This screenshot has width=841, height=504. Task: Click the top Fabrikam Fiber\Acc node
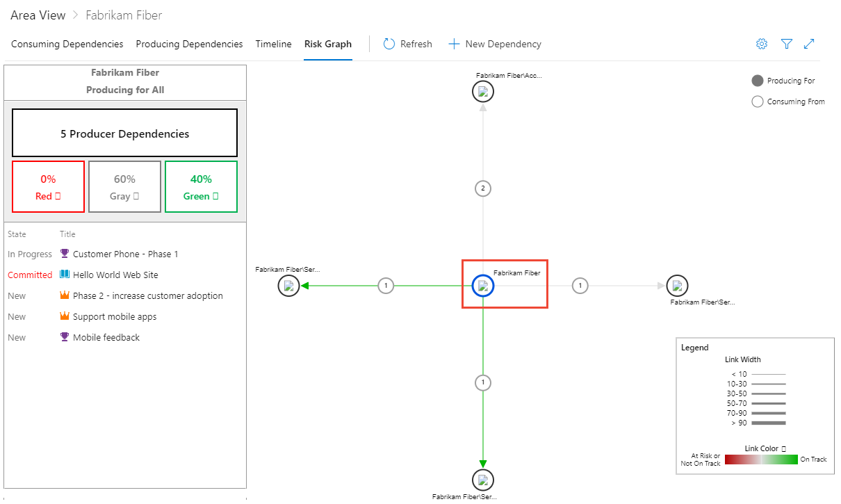tap(482, 91)
